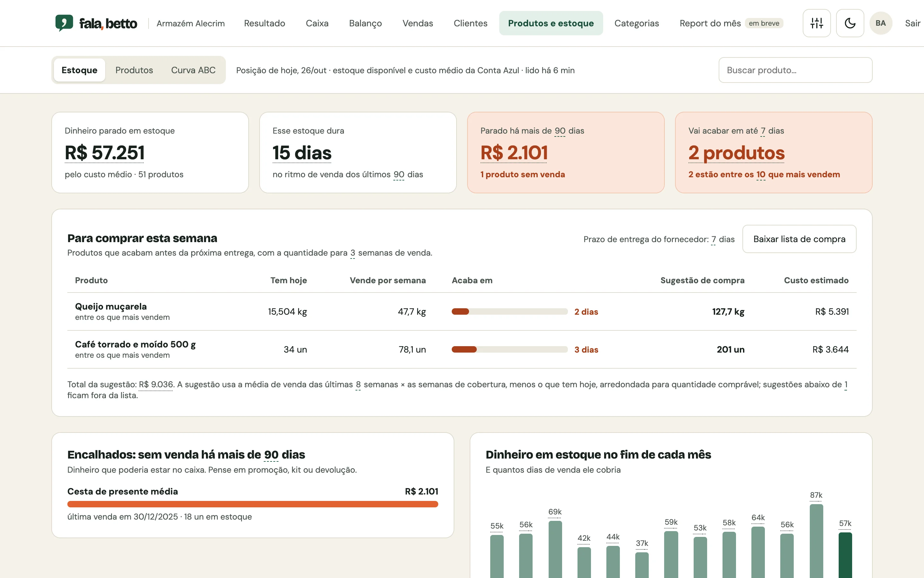Click Café torrado's 3 dias progress bar
The image size is (924, 578).
click(x=509, y=349)
